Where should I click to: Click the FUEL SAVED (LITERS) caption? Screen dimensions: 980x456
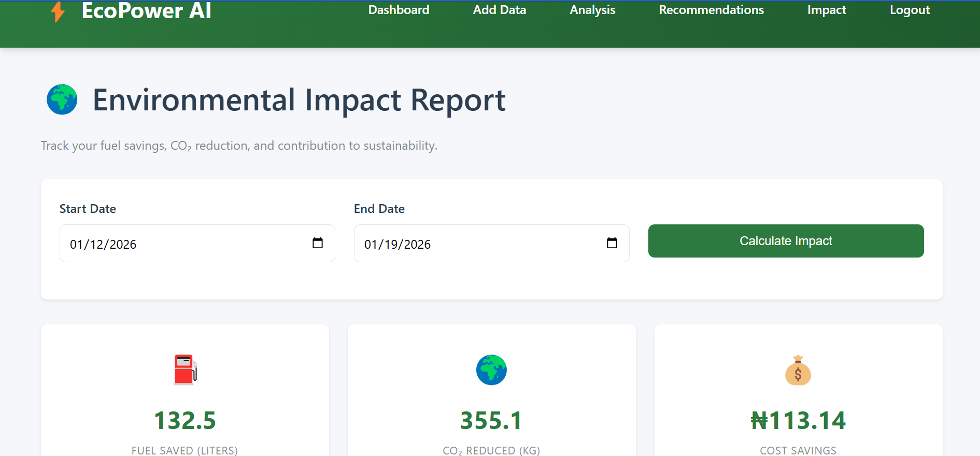pos(184,450)
